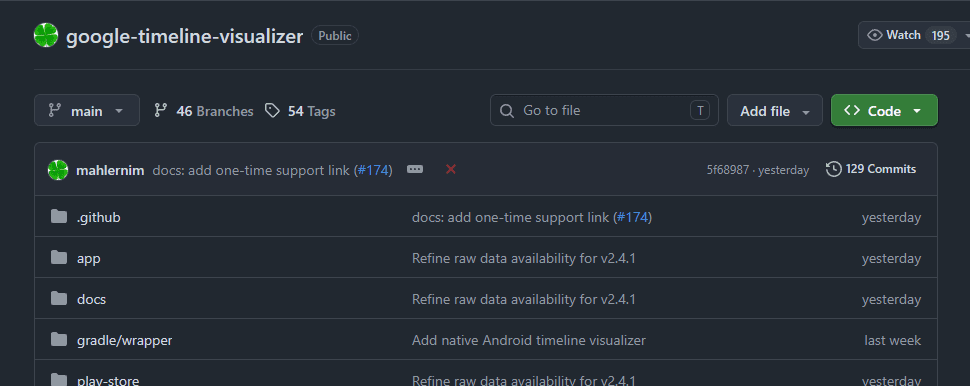Open latest commit message docs: add one-time support link
The height and width of the screenshot is (386, 970).
coord(252,170)
